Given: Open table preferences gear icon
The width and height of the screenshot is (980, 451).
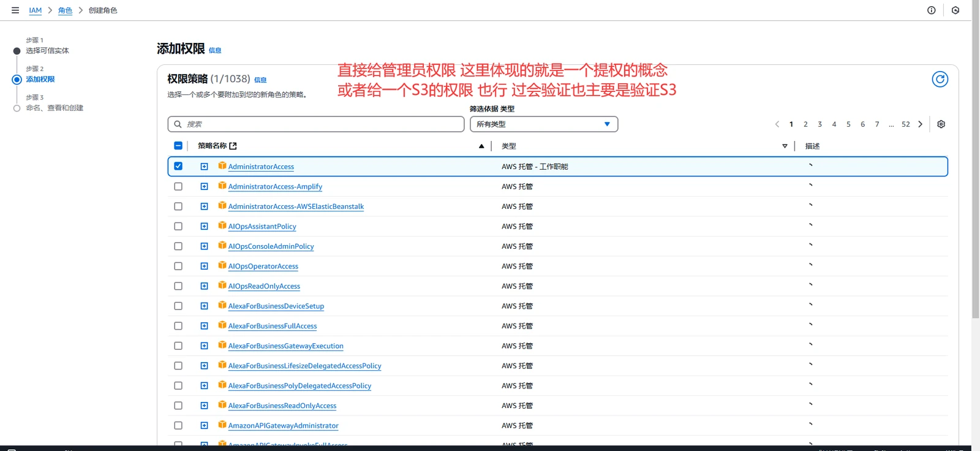Looking at the screenshot, I should point(941,124).
